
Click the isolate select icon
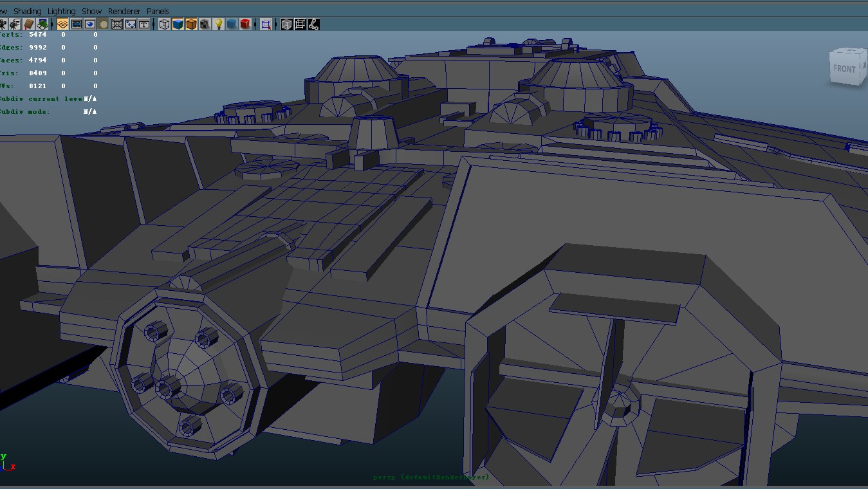point(266,24)
